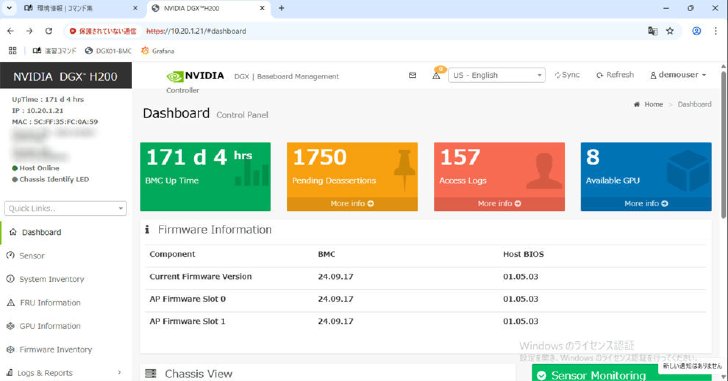
Task: Open the translate page icon in address bar
Action: click(x=653, y=31)
